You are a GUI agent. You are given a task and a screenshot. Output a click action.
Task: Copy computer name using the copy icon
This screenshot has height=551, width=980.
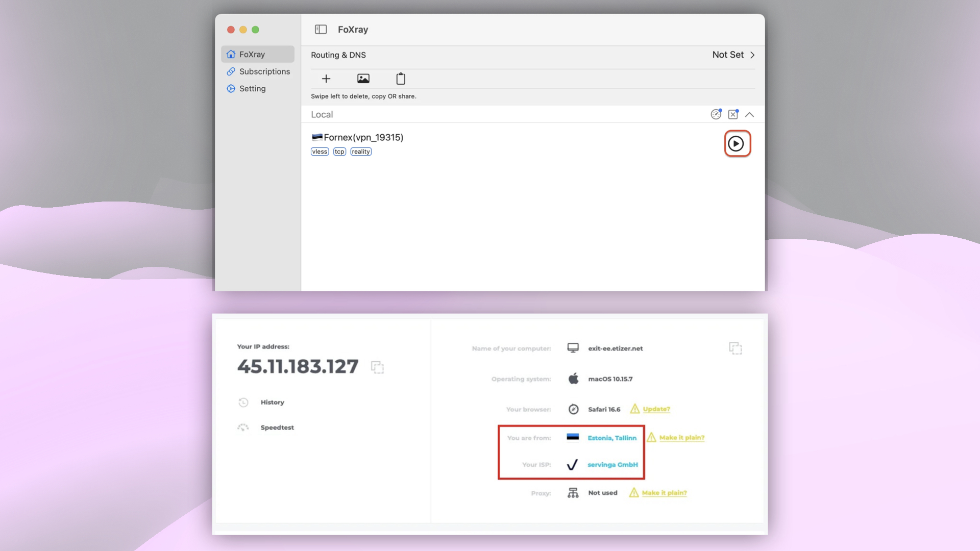(x=737, y=348)
